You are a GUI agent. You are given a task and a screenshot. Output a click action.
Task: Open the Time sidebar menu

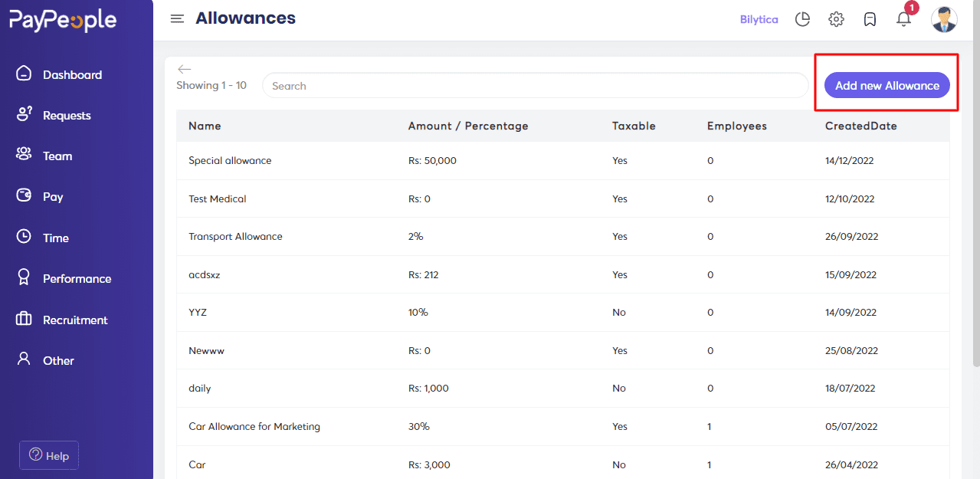[56, 238]
